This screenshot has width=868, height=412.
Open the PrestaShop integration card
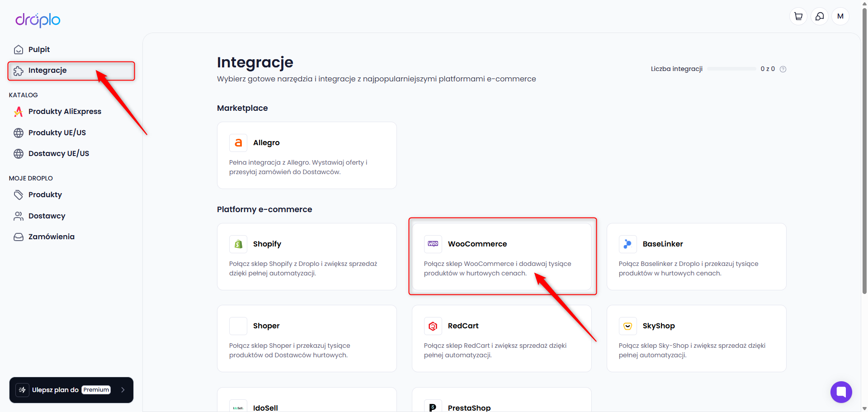[502, 400]
